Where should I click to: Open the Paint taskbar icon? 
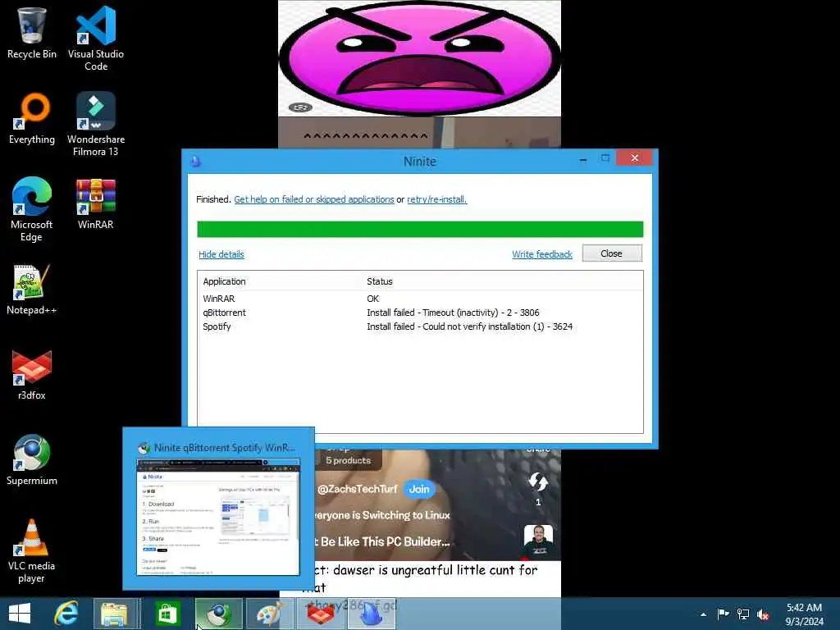(269, 614)
